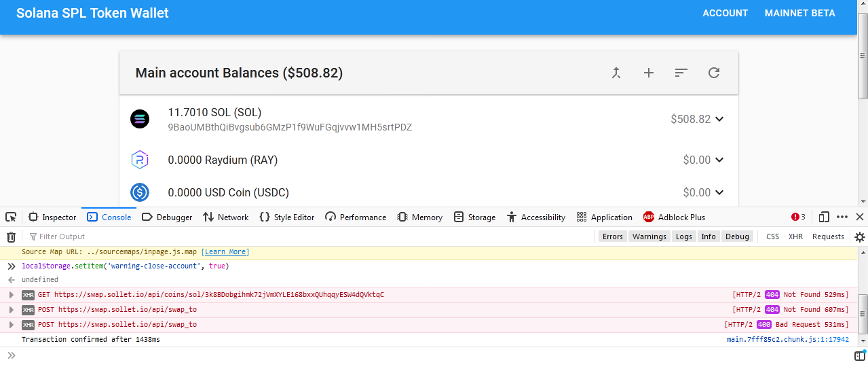This screenshot has height=369, width=868.
Task: Click the localStorage.setItem command line
Action: (x=126, y=266)
